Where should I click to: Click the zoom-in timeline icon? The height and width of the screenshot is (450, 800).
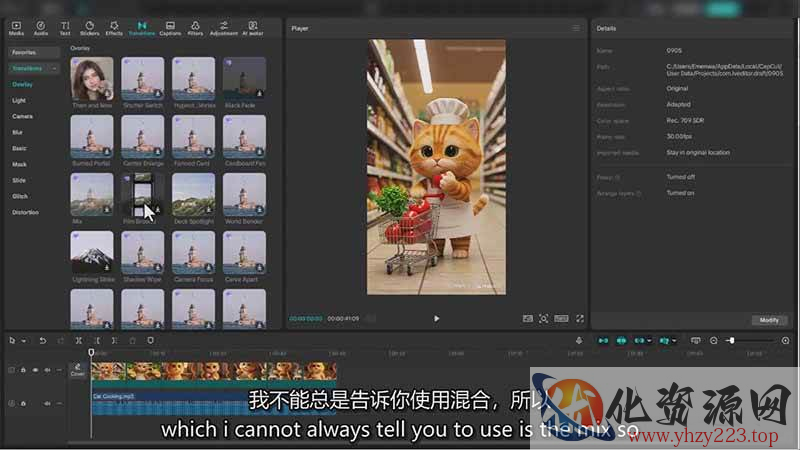click(785, 340)
